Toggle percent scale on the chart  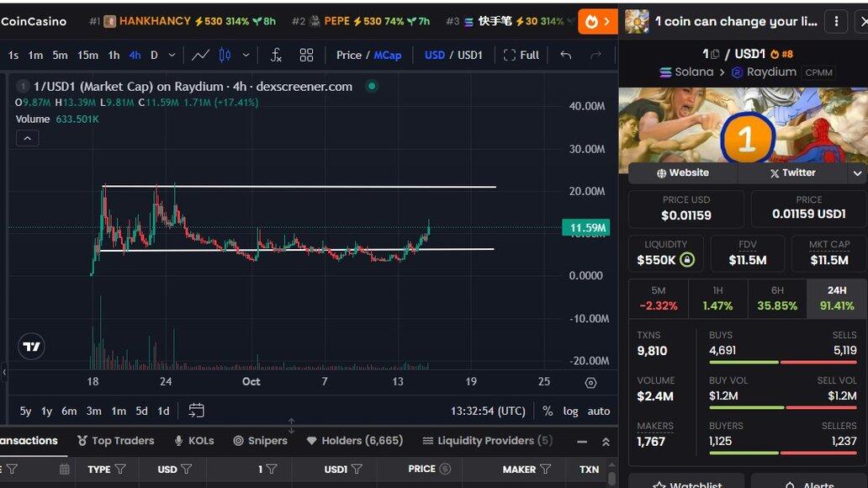(548, 411)
